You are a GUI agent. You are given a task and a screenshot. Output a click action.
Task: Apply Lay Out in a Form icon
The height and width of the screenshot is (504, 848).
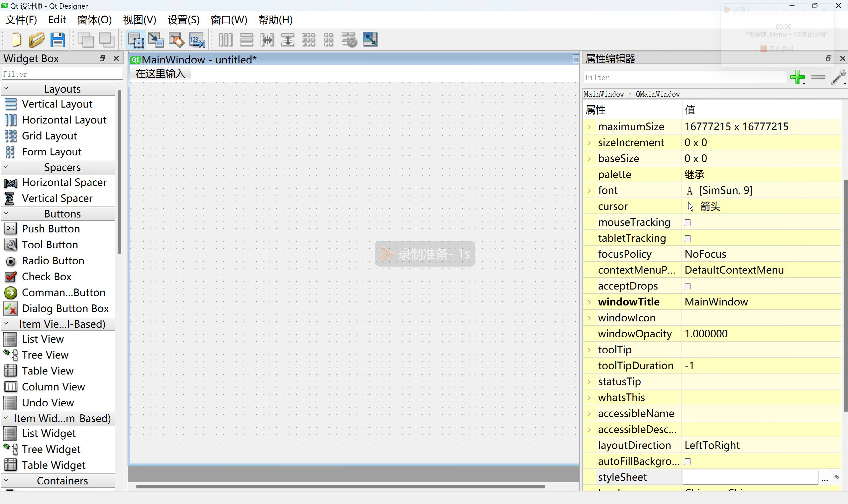(328, 40)
